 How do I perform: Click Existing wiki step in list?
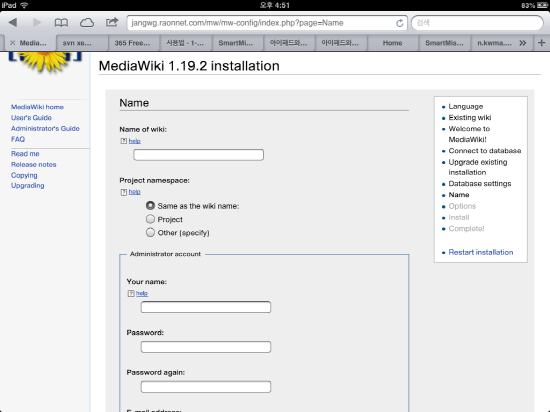coord(470,117)
